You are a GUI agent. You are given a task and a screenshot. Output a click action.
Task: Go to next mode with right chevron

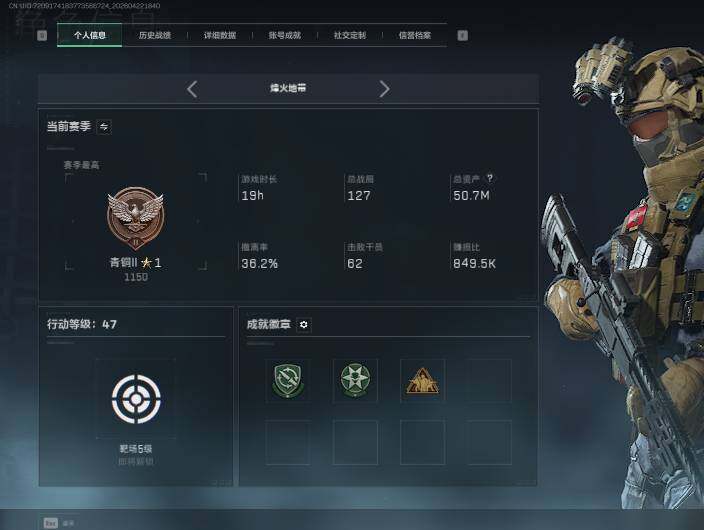click(x=384, y=89)
